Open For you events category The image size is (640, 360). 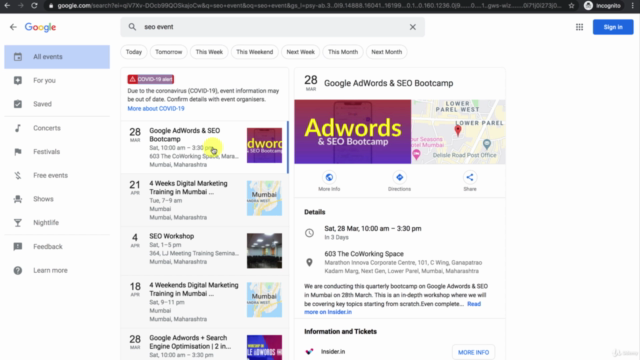(57, 80)
